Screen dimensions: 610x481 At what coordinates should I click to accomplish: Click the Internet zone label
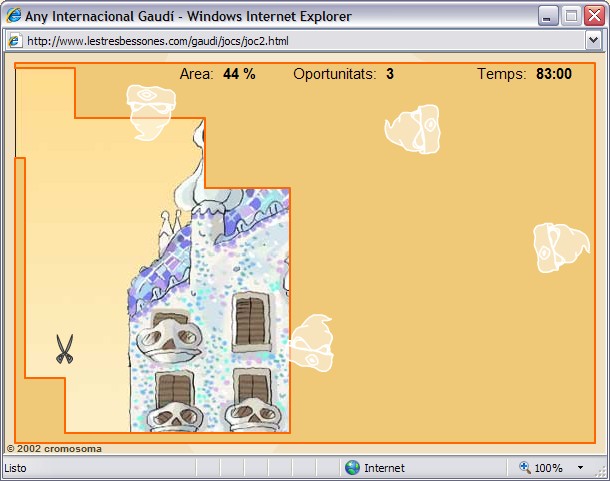[384, 468]
